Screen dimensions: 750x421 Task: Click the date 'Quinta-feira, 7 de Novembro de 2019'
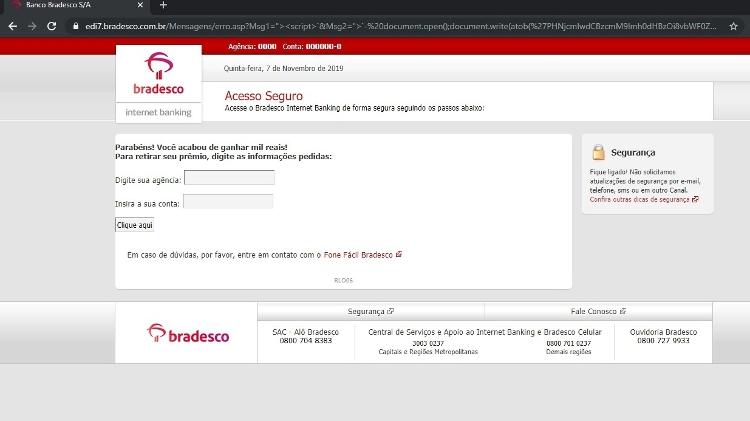(x=283, y=68)
